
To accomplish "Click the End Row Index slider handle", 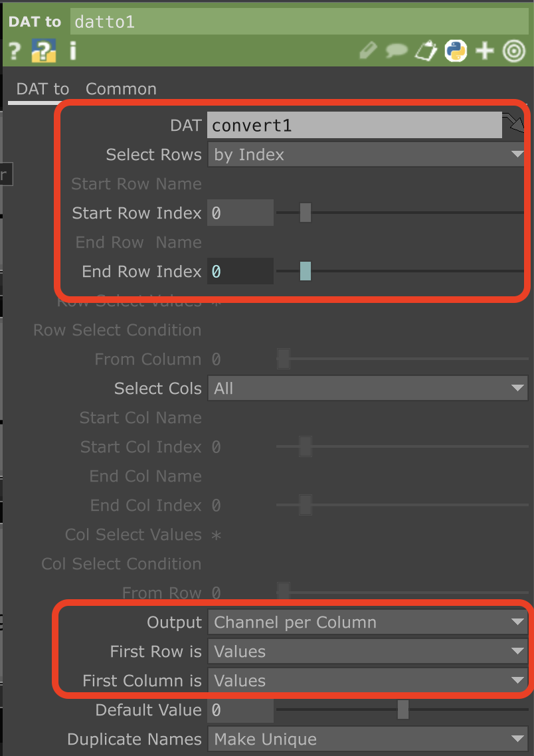I will click(305, 271).
